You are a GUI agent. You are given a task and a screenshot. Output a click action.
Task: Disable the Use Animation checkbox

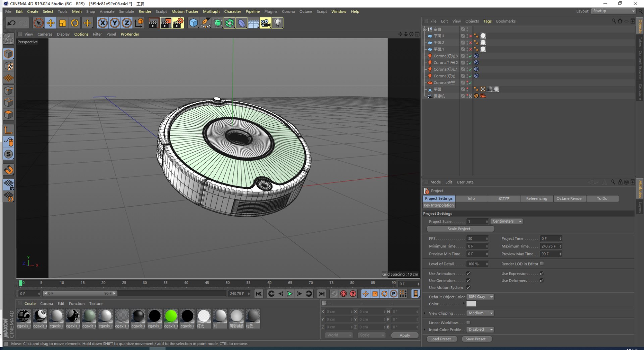click(468, 274)
